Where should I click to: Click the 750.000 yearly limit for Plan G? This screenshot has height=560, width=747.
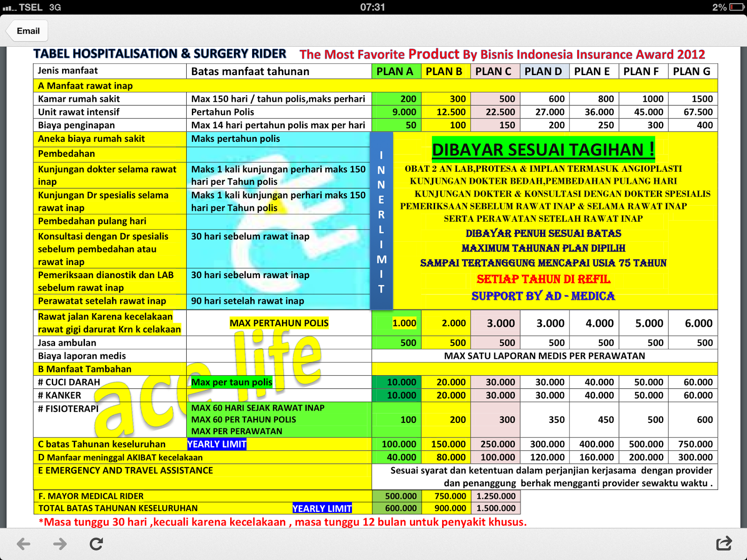(x=693, y=444)
